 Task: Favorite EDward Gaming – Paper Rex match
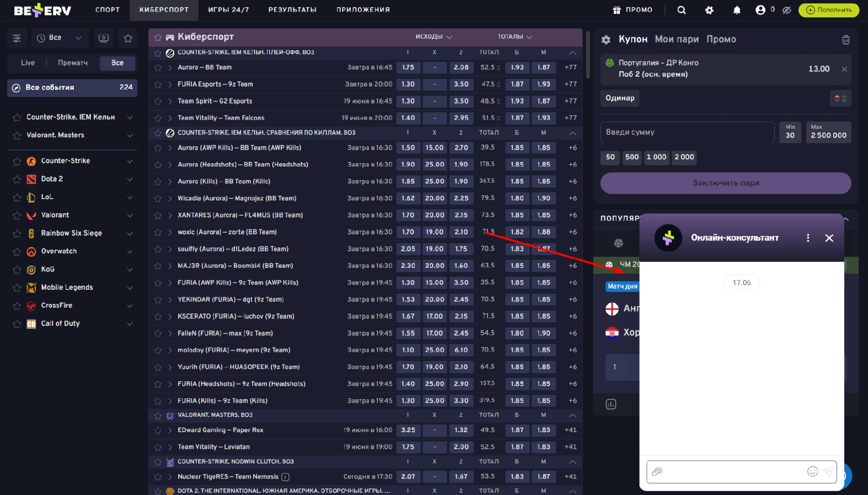click(158, 430)
